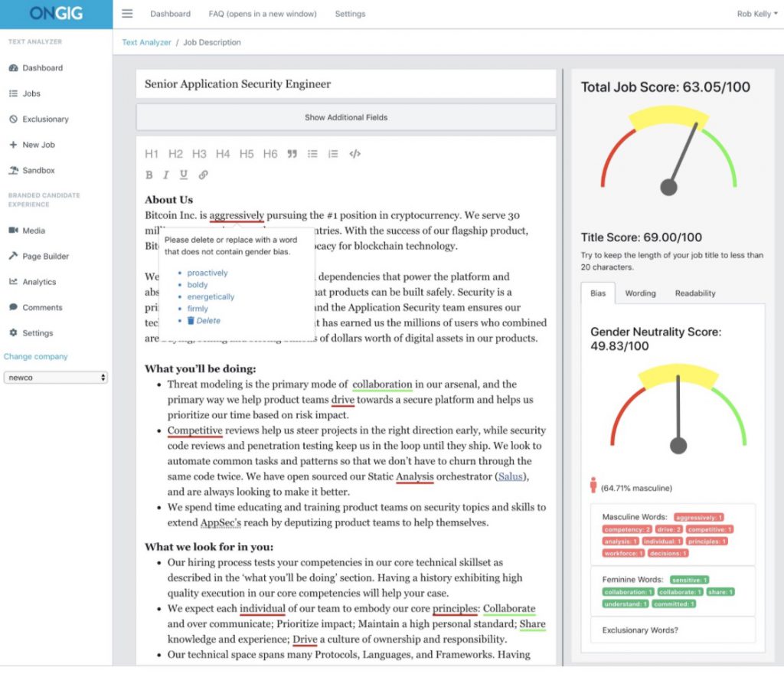Switch to the Bias tab
This screenshot has width=784, height=674.
point(598,293)
